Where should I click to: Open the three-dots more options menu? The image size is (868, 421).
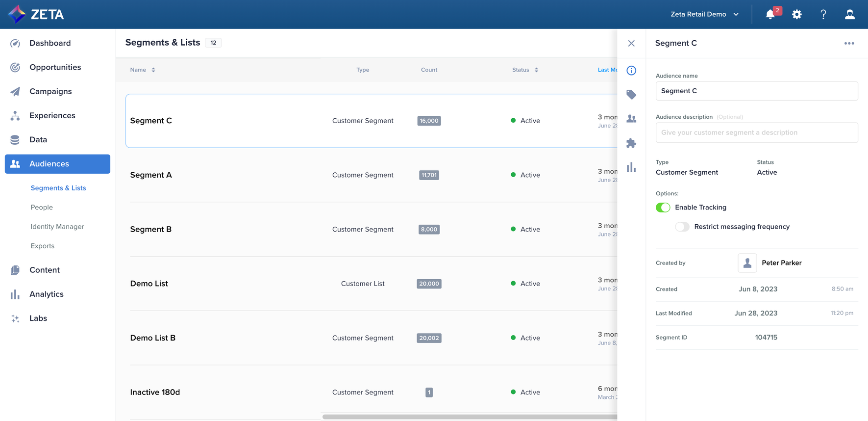(x=849, y=43)
